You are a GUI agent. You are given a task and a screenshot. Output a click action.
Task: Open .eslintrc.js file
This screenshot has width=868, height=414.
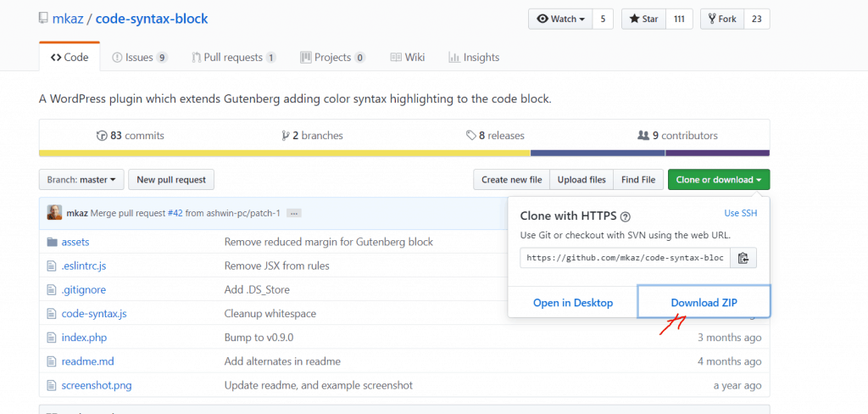[x=84, y=266]
